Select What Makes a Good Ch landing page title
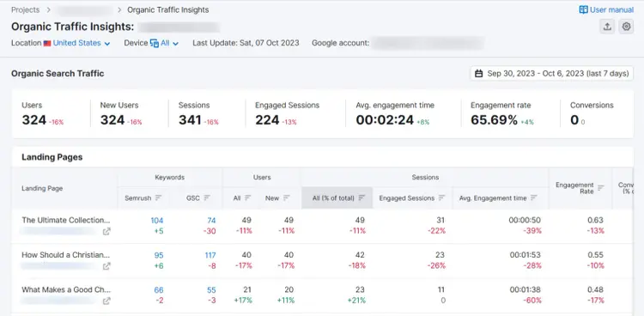 coord(66,290)
